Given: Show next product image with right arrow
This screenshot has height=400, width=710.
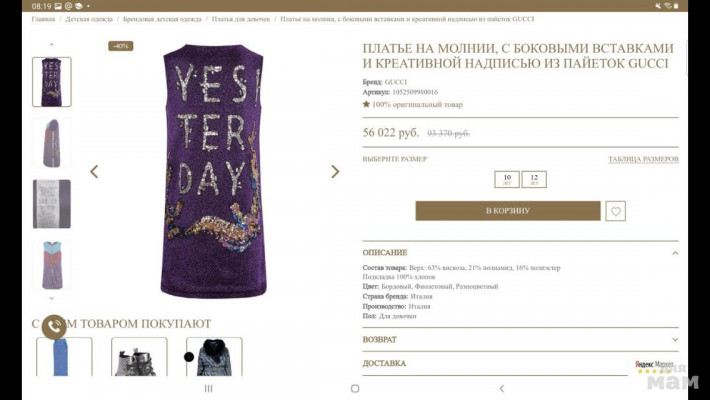Looking at the screenshot, I should (x=335, y=172).
